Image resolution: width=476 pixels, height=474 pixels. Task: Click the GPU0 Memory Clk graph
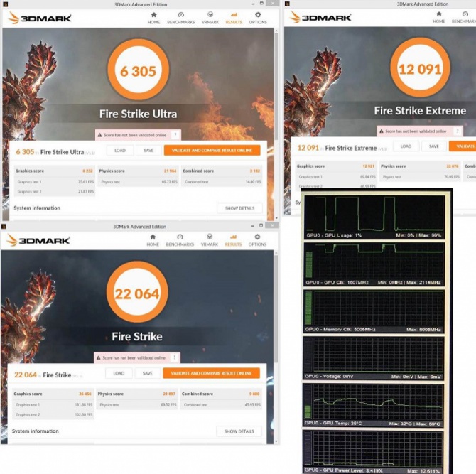click(x=374, y=311)
